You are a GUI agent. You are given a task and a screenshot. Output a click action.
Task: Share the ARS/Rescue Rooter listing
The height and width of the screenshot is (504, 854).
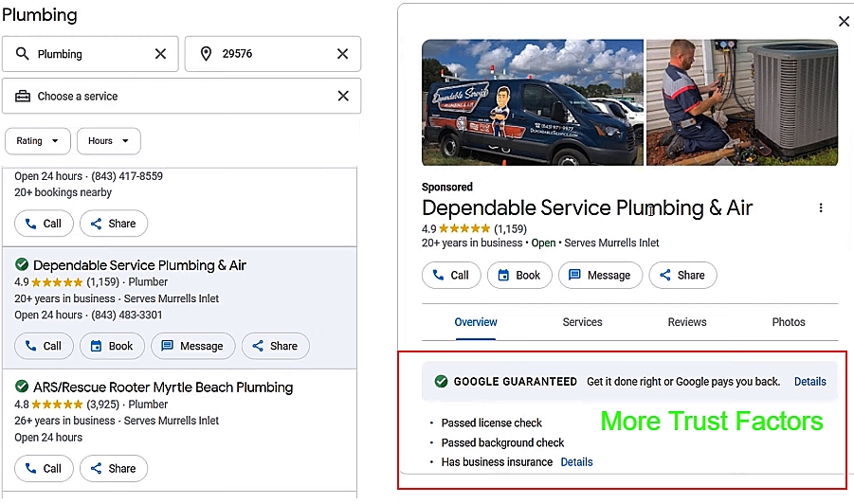pos(114,469)
